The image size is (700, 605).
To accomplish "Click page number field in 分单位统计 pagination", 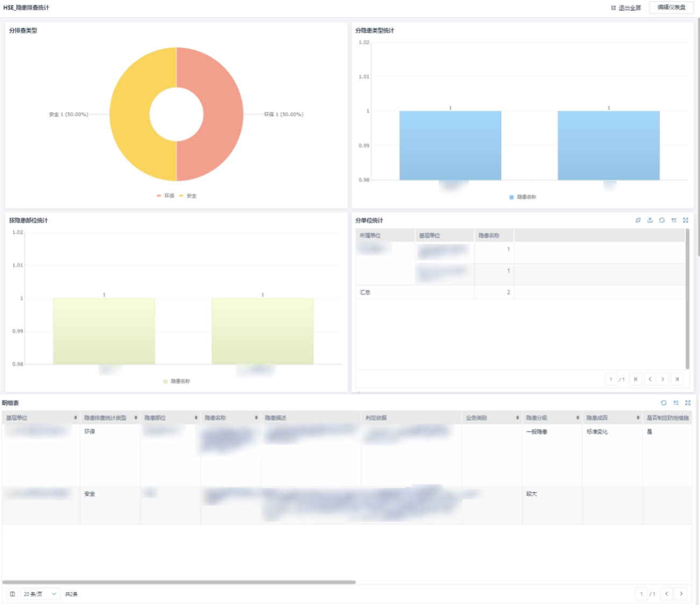I will point(611,379).
